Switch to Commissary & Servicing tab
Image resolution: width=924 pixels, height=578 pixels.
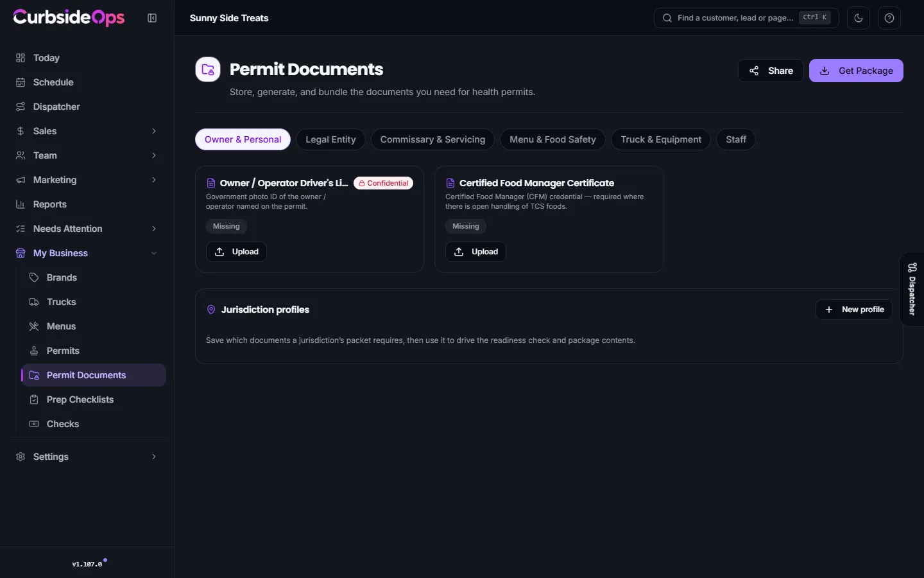[432, 139]
